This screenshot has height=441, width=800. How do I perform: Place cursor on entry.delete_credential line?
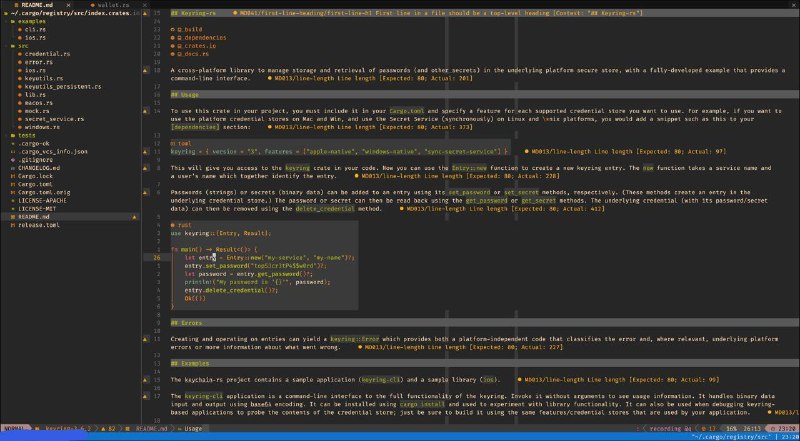coord(232,290)
